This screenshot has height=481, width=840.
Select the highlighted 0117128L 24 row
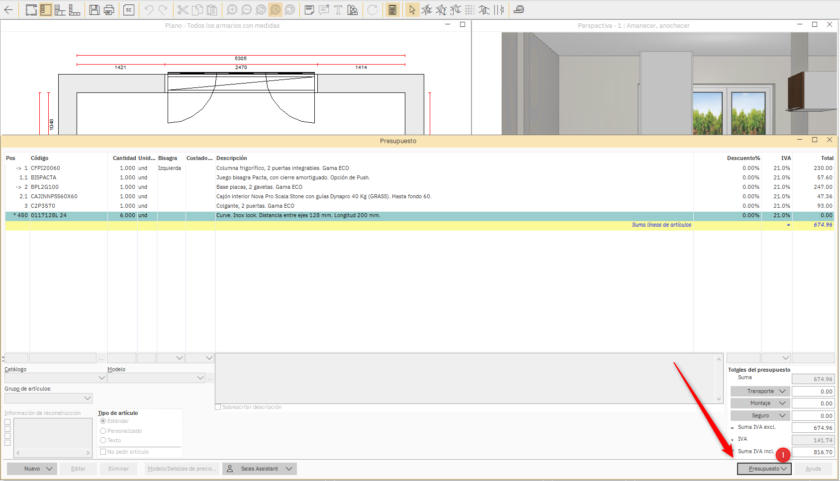point(419,215)
